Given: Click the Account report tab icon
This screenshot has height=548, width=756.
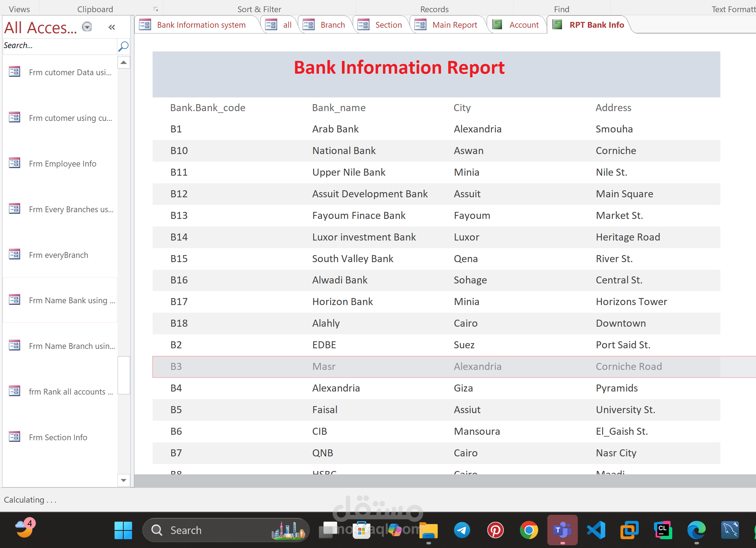Looking at the screenshot, I should tap(497, 25).
